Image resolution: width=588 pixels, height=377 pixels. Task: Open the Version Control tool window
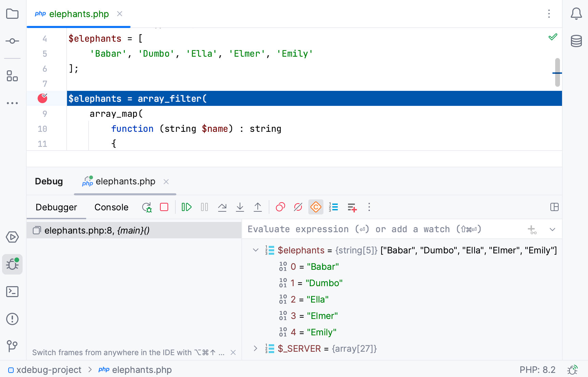coord(12,346)
